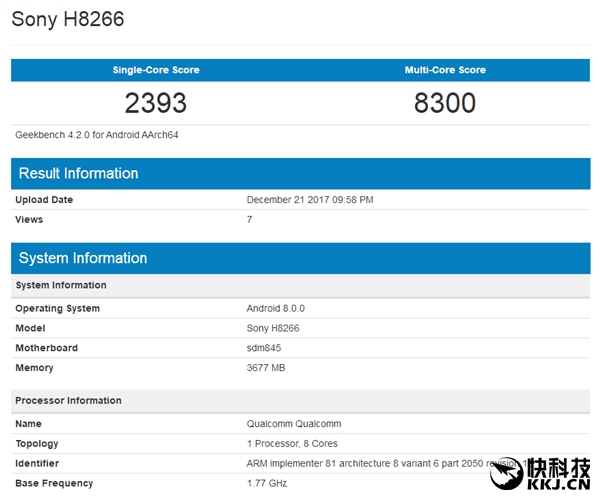600x500 pixels.
Task: Click the Identifier label
Action: [37, 464]
